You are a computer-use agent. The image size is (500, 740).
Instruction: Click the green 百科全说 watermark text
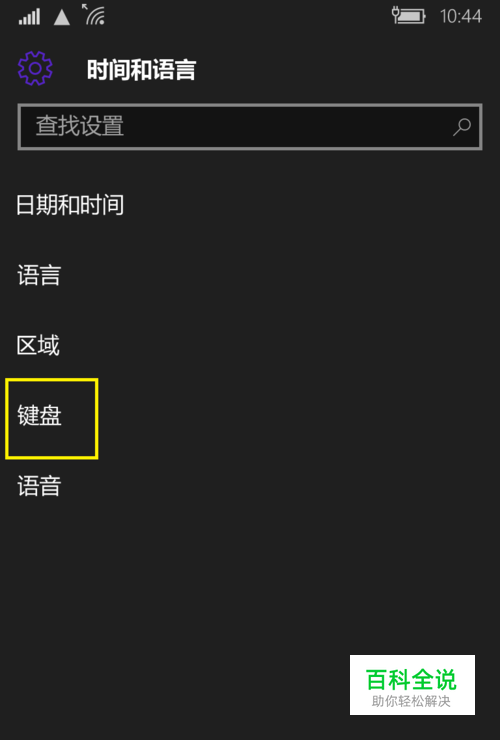411,680
